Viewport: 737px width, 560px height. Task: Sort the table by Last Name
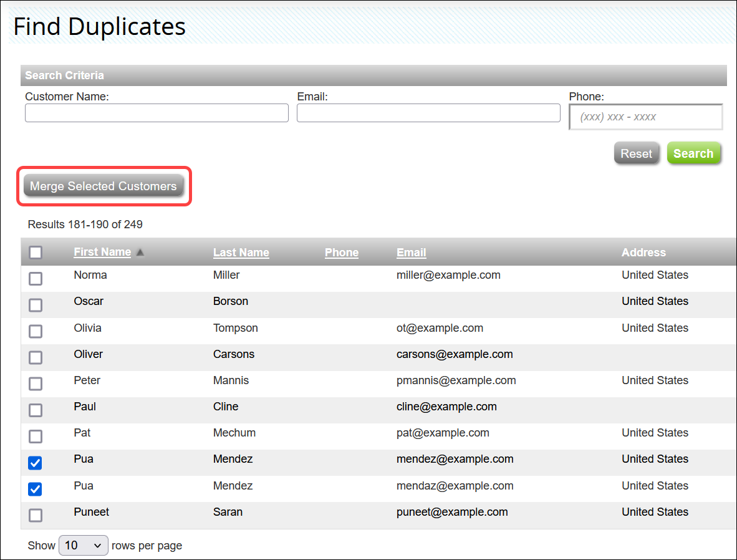[241, 253]
